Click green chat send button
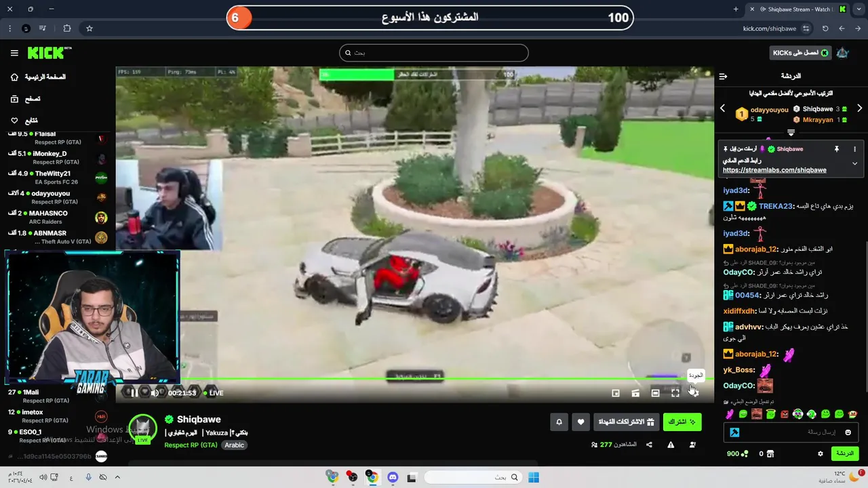 (x=845, y=453)
